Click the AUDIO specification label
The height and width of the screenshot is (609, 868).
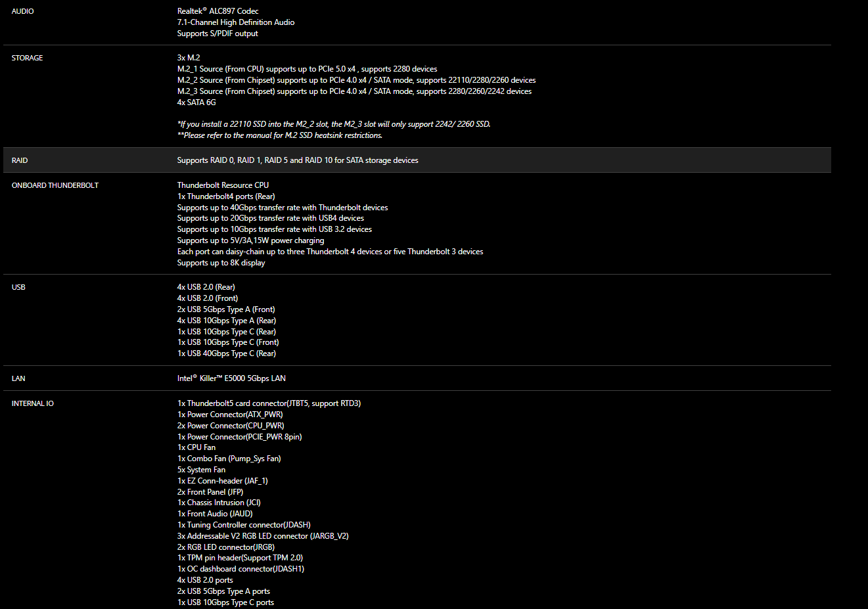[x=22, y=11]
